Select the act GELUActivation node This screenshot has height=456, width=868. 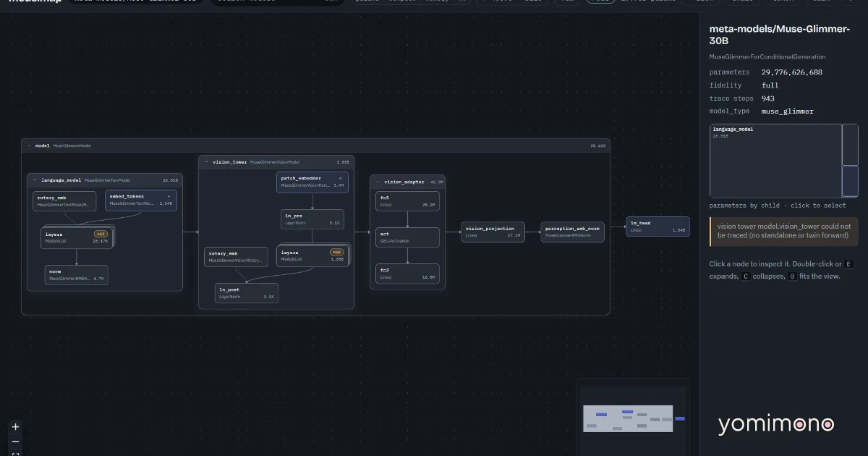408,237
